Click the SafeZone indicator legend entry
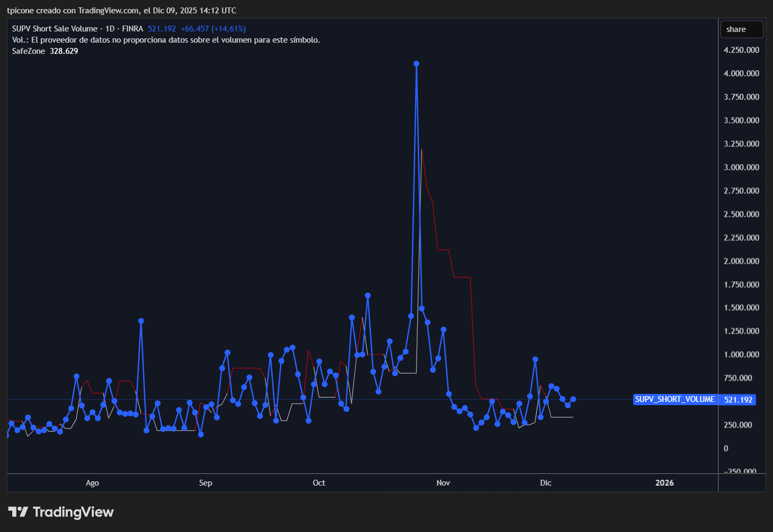Screen dimensions: 773x532 tap(28, 51)
